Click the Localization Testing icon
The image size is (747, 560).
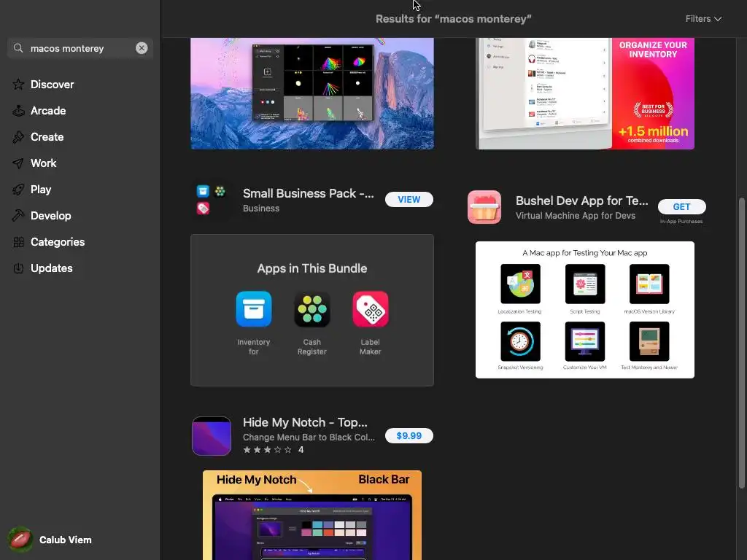[520, 284]
